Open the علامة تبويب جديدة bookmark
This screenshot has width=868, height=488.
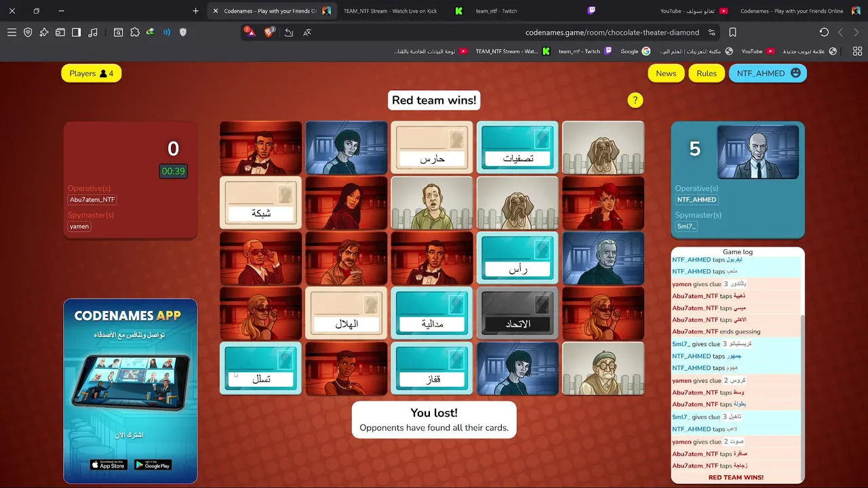pyautogui.click(x=810, y=52)
